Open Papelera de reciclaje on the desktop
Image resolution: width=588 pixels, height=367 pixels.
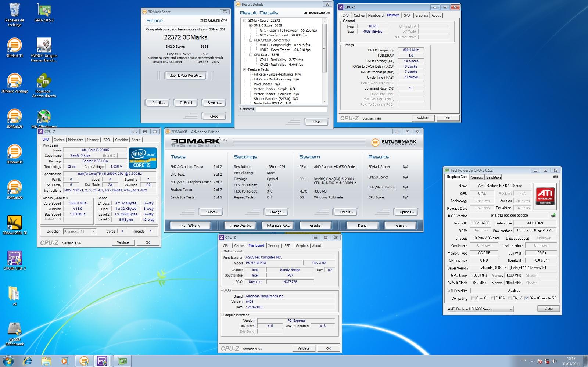click(x=14, y=15)
